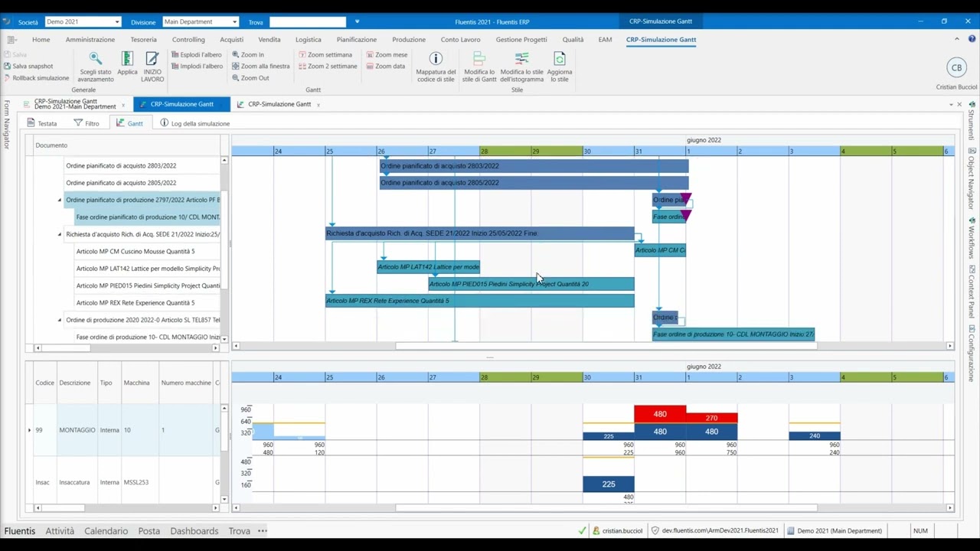The height and width of the screenshot is (551, 980).
Task: Open the Produzione ribbon tab
Action: (x=409, y=40)
